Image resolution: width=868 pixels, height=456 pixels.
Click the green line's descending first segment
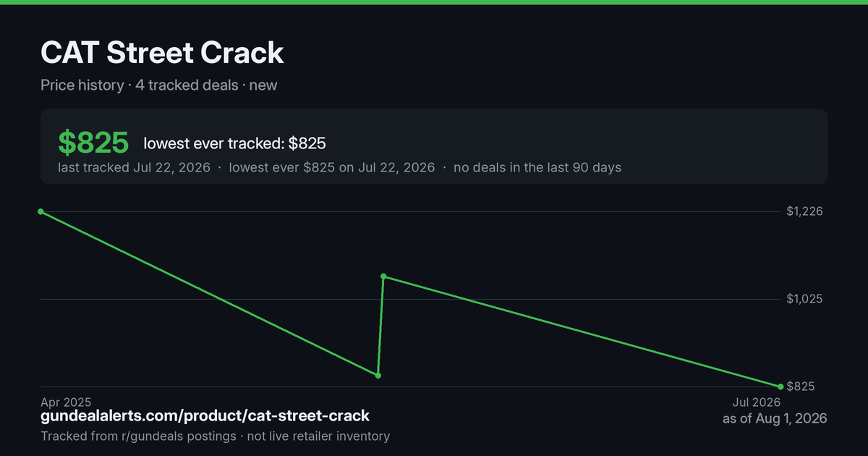(x=209, y=293)
